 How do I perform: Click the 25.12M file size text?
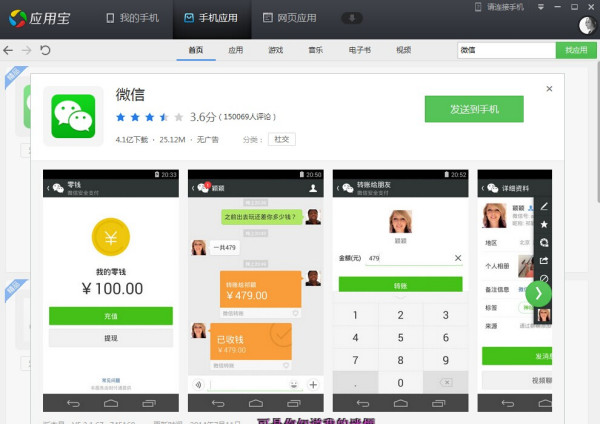172,140
